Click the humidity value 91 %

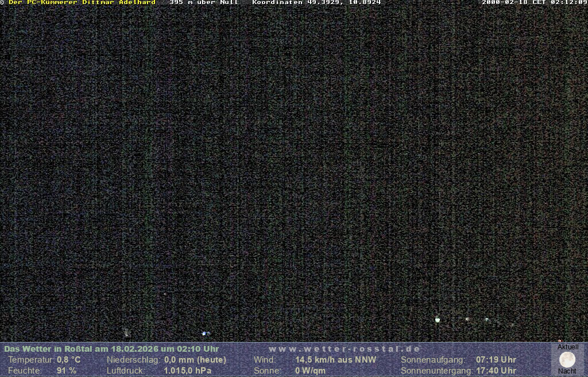[x=67, y=371]
